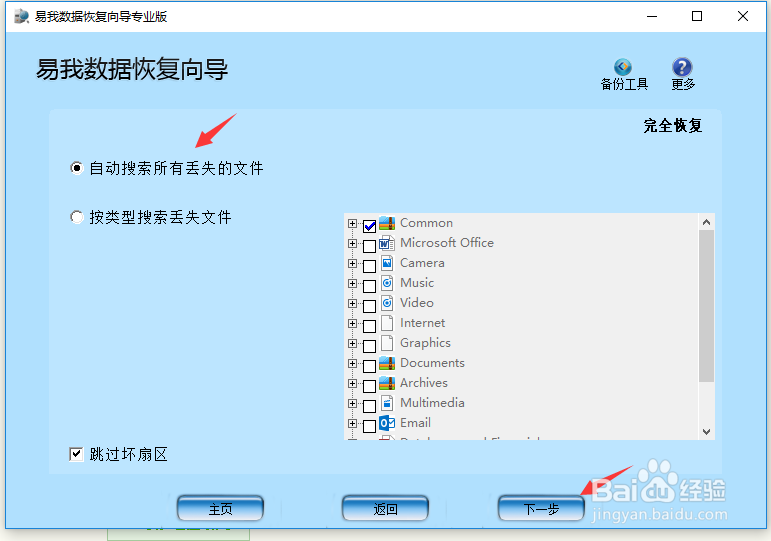Click the Common category folder icon
The height and width of the screenshot is (541, 771).
[387, 223]
